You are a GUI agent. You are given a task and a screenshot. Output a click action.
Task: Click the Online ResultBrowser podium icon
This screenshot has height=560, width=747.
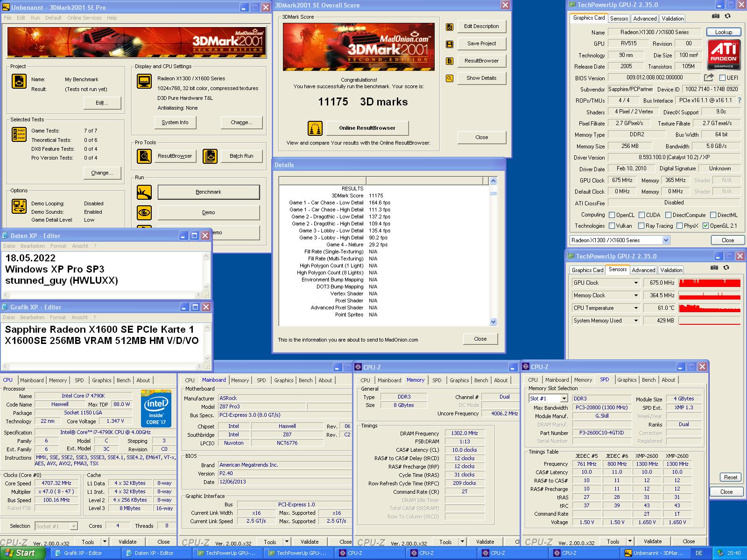315,128
